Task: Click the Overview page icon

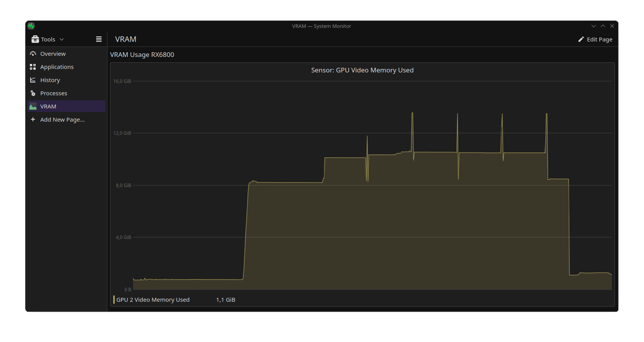Action: [33, 53]
